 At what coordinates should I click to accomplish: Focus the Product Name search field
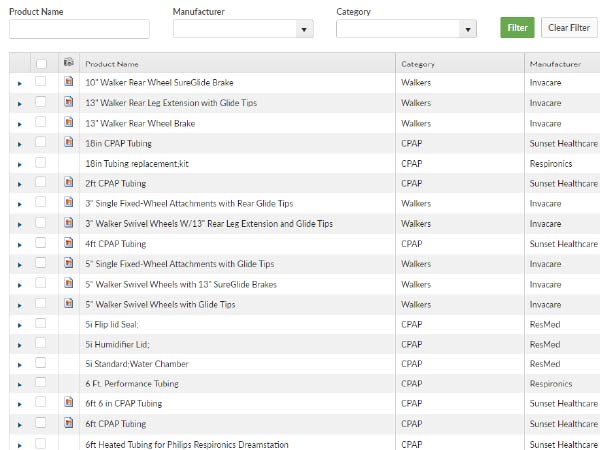click(x=79, y=29)
